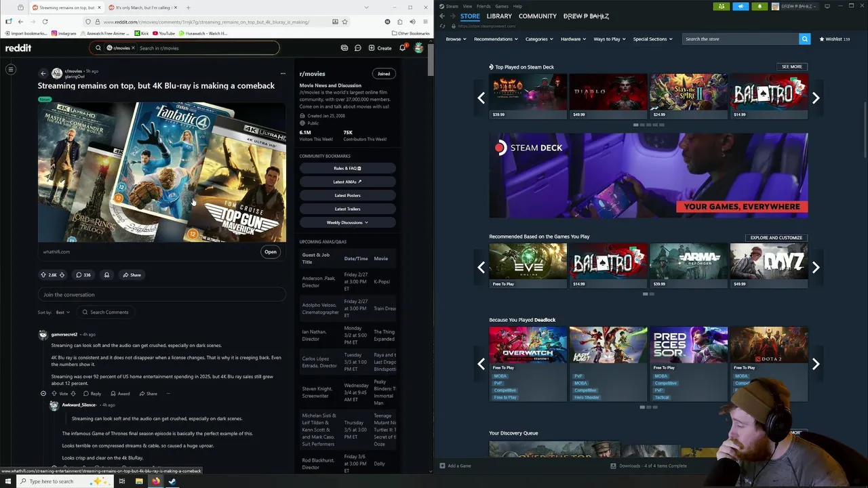Screen dimensions: 868x488
Task: Bookmark this page with the star icon
Action: click(x=344, y=22)
